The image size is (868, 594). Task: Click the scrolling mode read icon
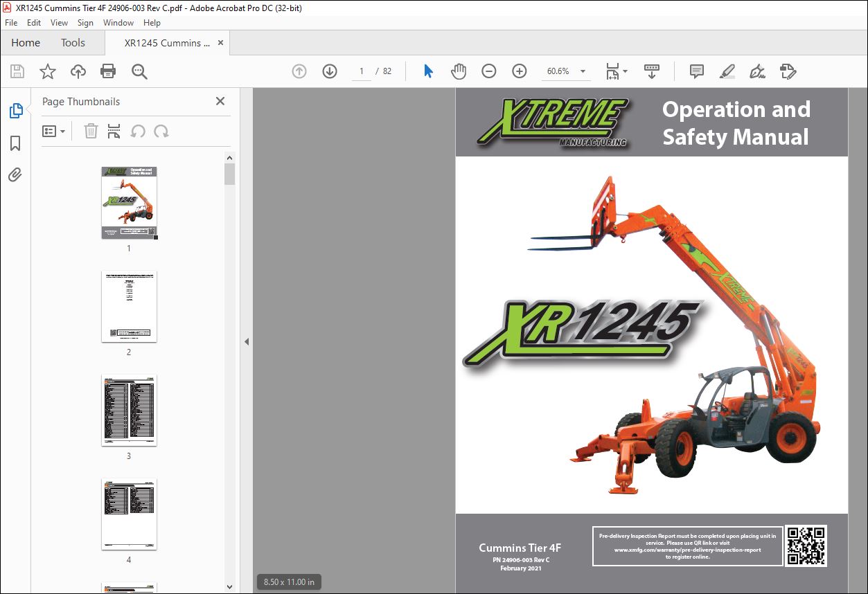(x=651, y=71)
